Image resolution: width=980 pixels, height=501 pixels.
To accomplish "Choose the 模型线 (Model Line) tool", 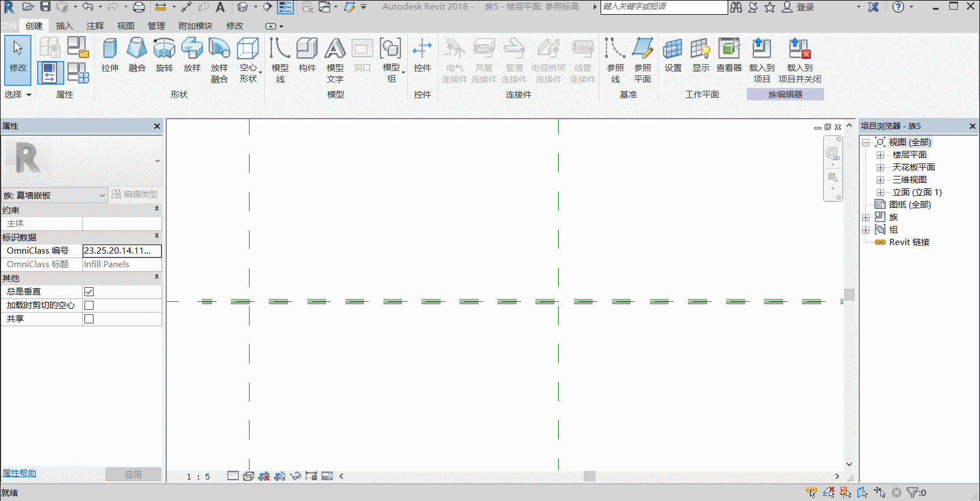I will point(280,60).
